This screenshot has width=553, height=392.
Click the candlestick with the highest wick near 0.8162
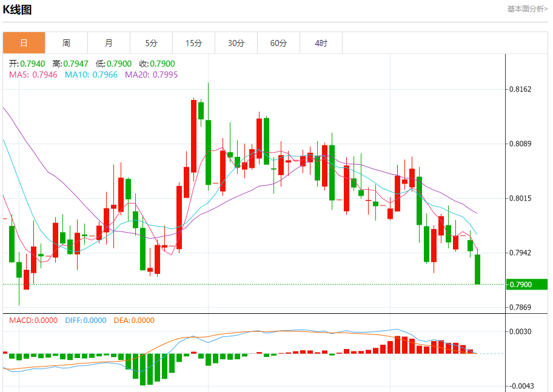coord(208,151)
